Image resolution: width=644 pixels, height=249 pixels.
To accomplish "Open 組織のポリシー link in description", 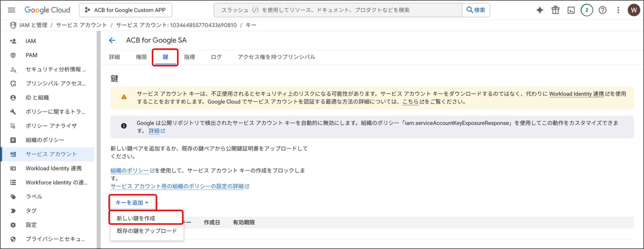I will pos(130,171).
